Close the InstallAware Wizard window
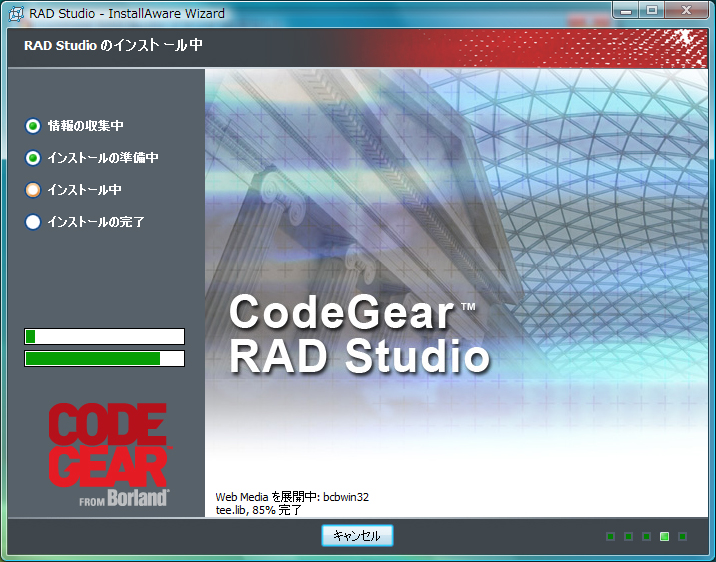716x562 pixels. 686,11
